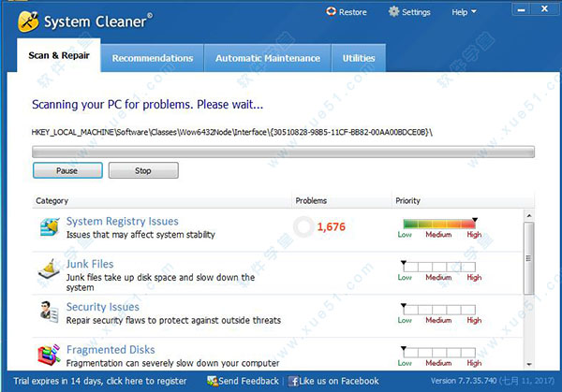The width and height of the screenshot is (562, 392).
Task: Click the Security Issues priority meter
Action: [439, 310]
